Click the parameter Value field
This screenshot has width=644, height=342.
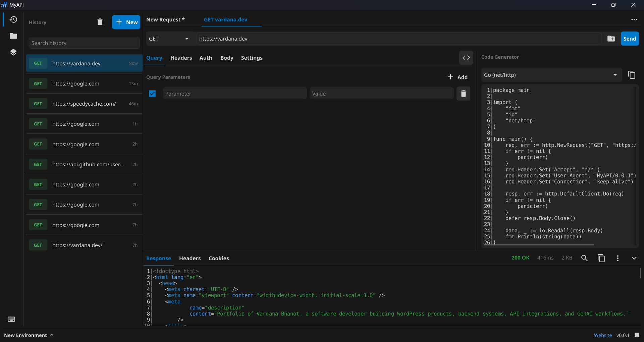[x=381, y=94]
